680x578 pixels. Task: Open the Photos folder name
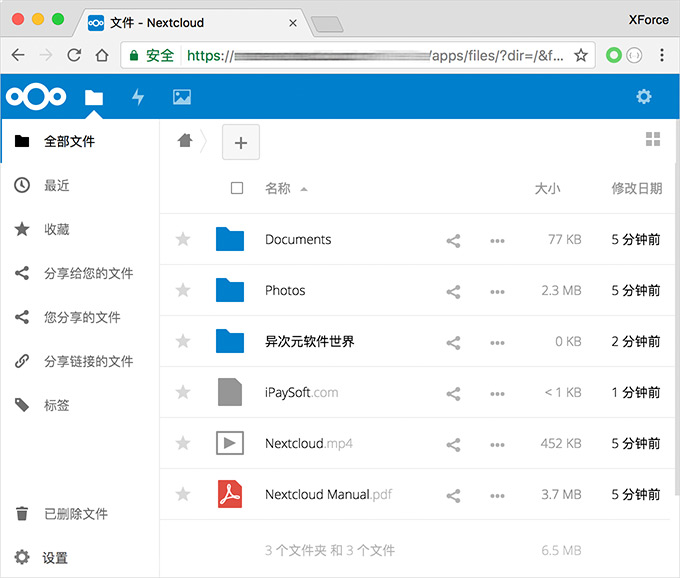[x=285, y=290]
